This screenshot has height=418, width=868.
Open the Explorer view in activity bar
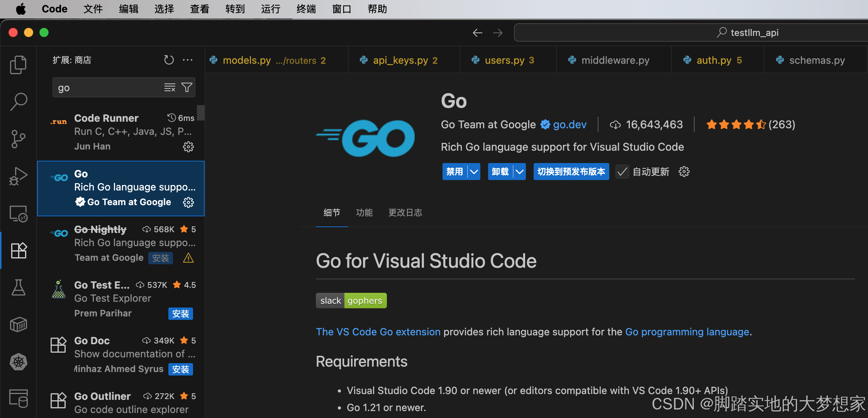(18, 65)
